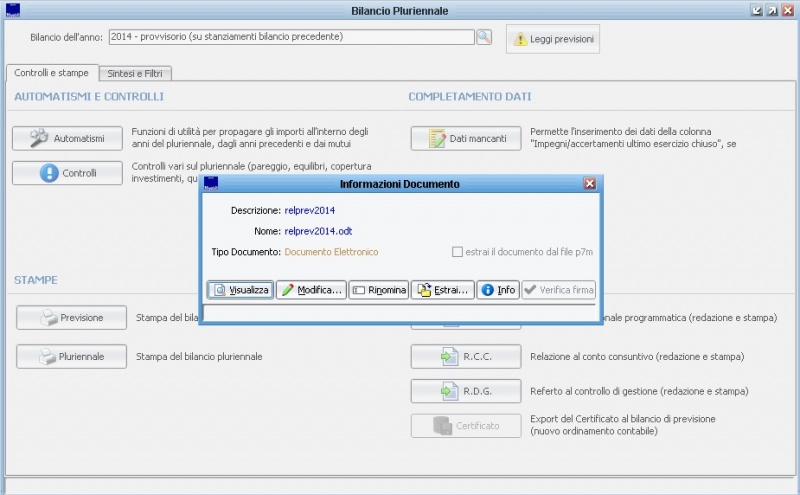Screen dimensions: 800x495
Task: Click the relprev2014 description value
Action: coord(310,210)
